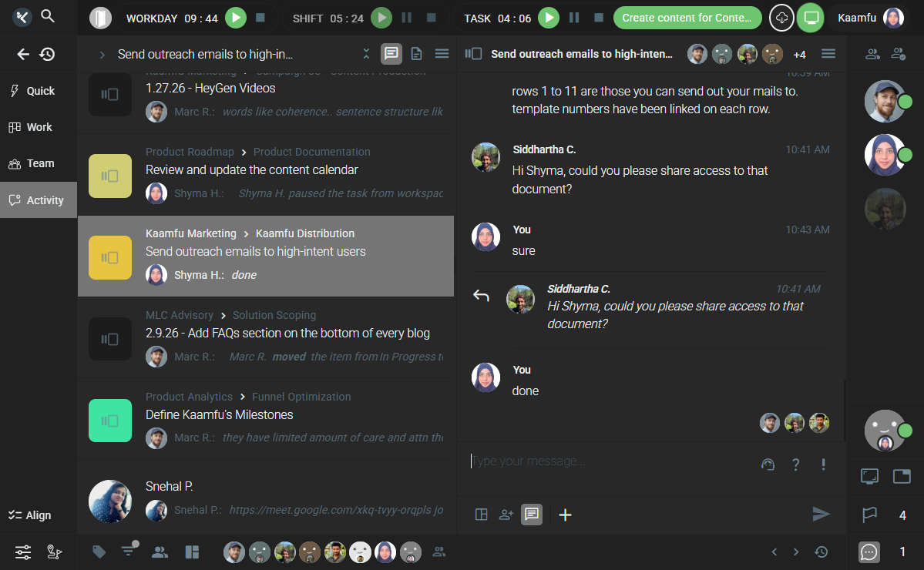Pause the TASK timer

pos(573,18)
